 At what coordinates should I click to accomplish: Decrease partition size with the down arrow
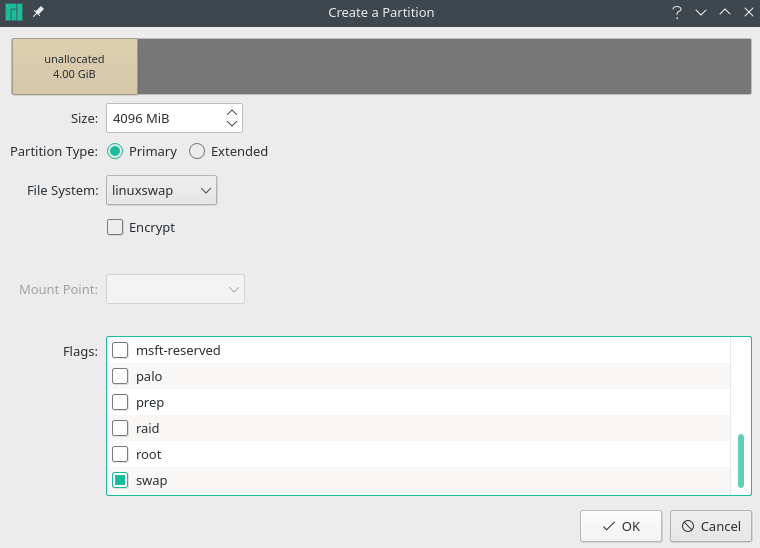(x=232, y=124)
